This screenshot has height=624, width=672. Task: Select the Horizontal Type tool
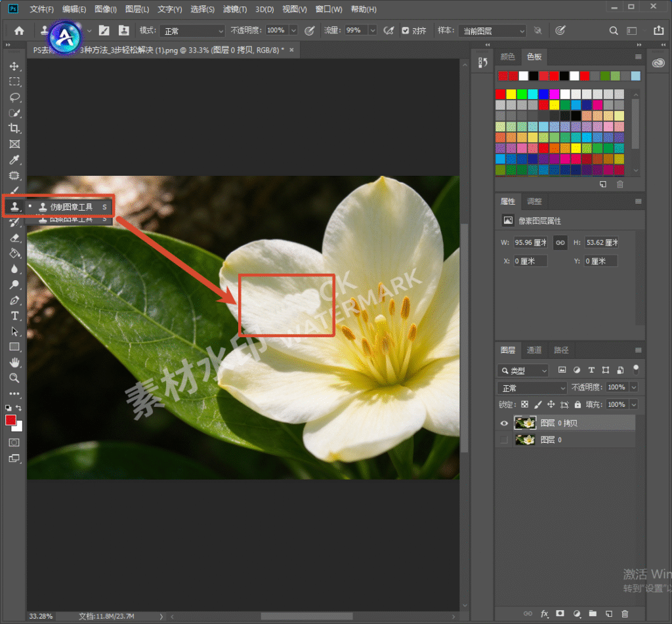[x=14, y=316]
